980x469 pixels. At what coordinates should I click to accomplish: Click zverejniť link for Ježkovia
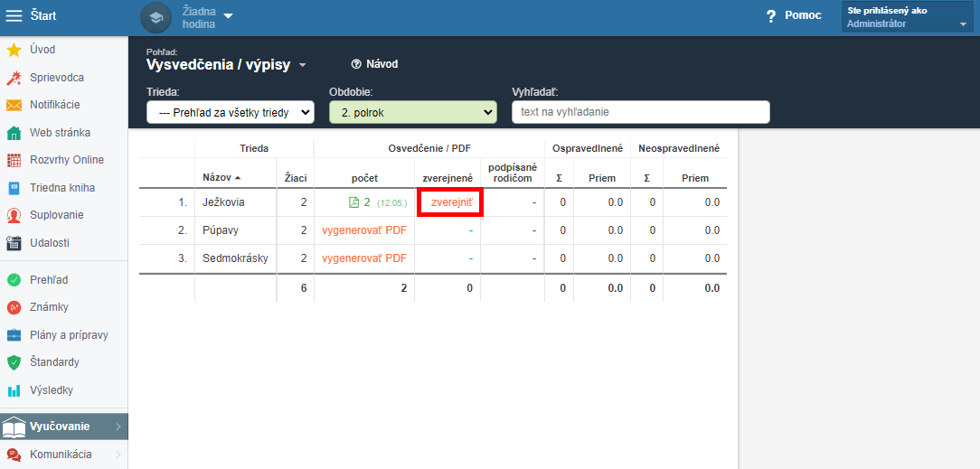pos(450,202)
